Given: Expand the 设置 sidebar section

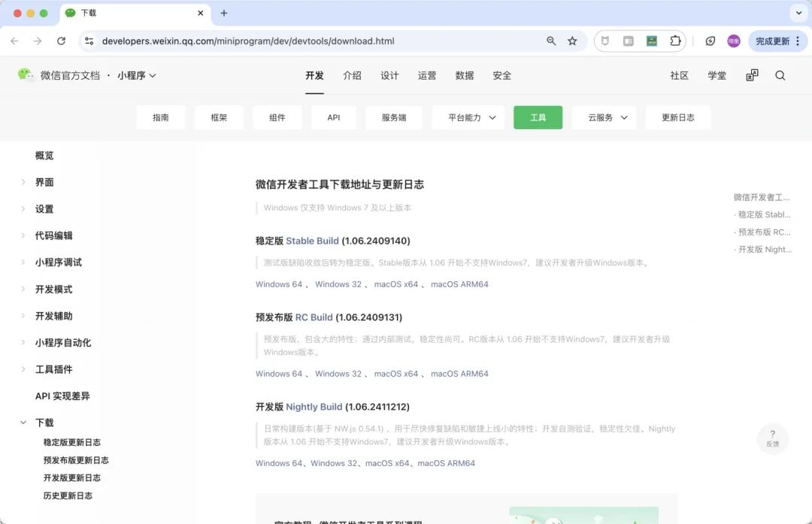Looking at the screenshot, I should tap(23, 209).
